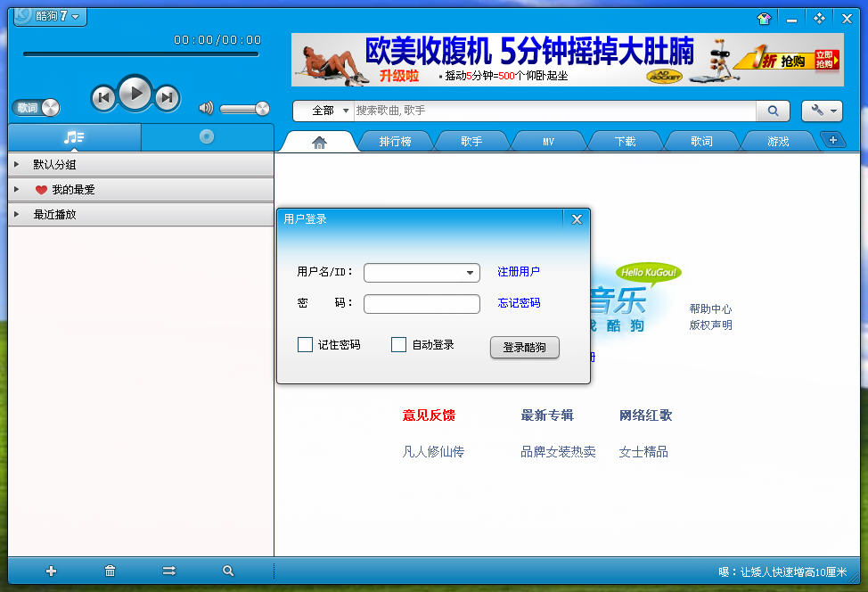Viewport: 868px width, 592px height.
Task: Click the fitness machine banner ad
Action: click(x=568, y=60)
